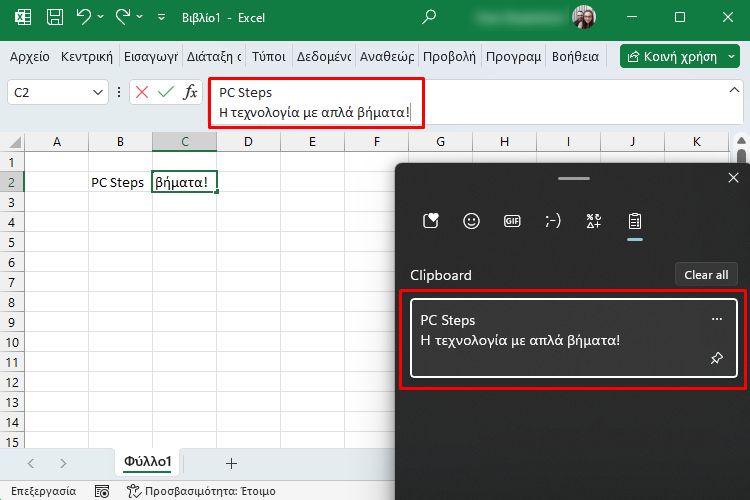Open the Αρχείο tab
The image size is (750, 500).
tap(30, 57)
